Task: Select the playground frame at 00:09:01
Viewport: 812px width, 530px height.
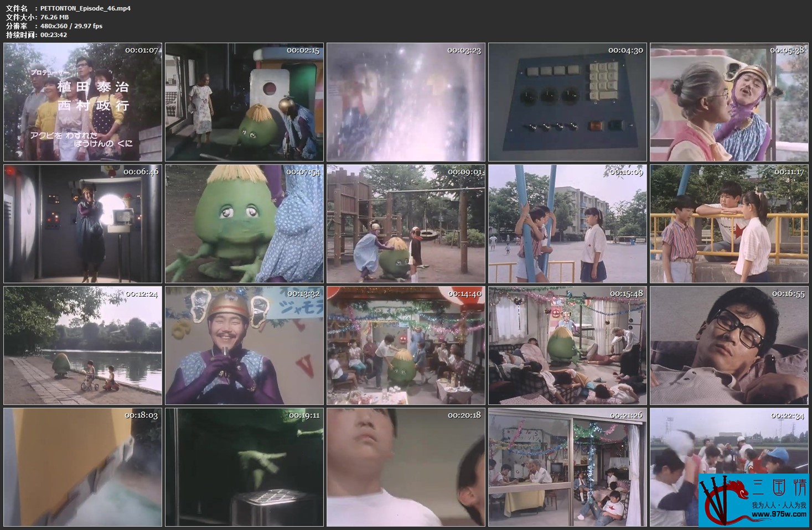Action: click(406, 224)
